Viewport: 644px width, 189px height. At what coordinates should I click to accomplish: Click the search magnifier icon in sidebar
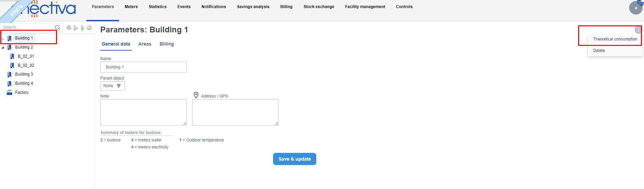[58, 28]
